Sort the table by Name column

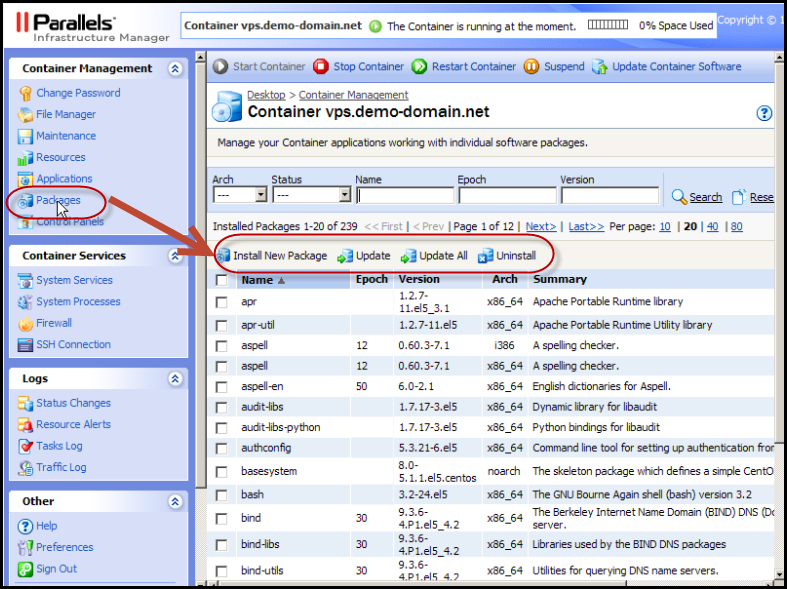pos(257,280)
